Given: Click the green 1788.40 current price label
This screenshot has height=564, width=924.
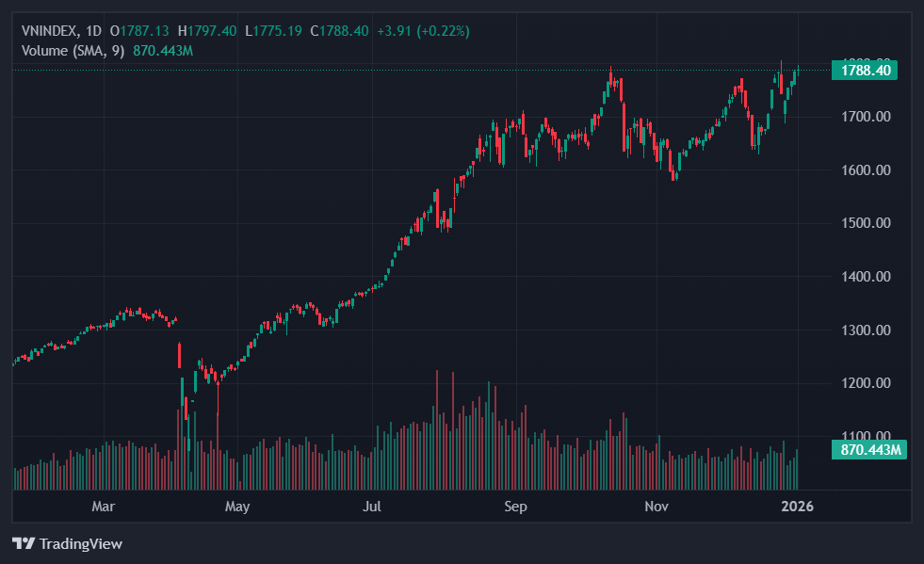Looking at the screenshot, I should coord(865,70).
